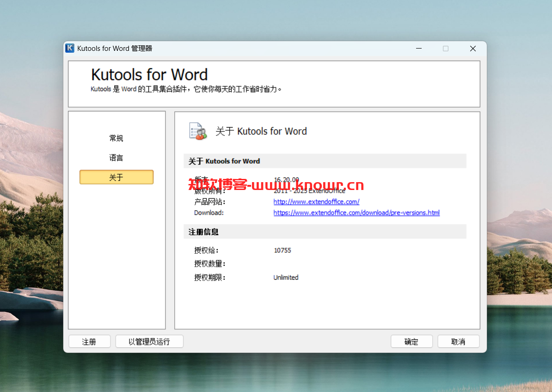The width and height of the screenshot is (552, 392).
Task: Click the large Kutools for Word banner title
Action: (x=149, y=74)
